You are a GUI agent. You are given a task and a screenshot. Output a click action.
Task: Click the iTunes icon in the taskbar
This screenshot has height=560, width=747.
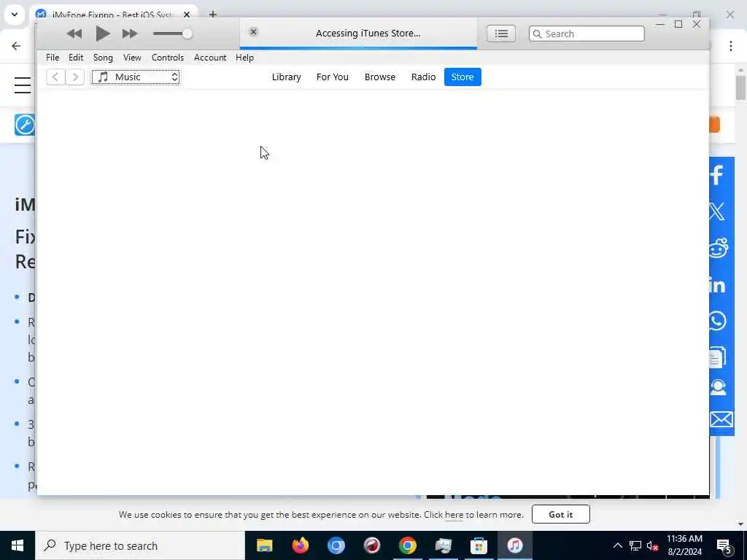point(514,545)
